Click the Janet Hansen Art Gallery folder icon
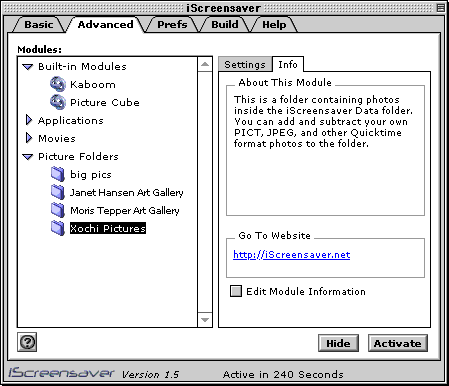 click(58, 192)
